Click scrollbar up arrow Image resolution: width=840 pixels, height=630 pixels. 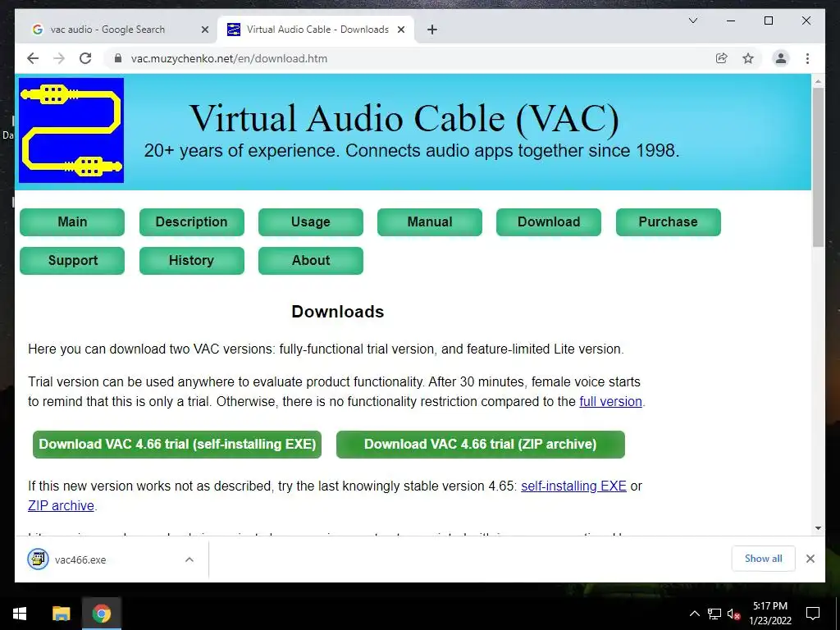coord(818,81)
